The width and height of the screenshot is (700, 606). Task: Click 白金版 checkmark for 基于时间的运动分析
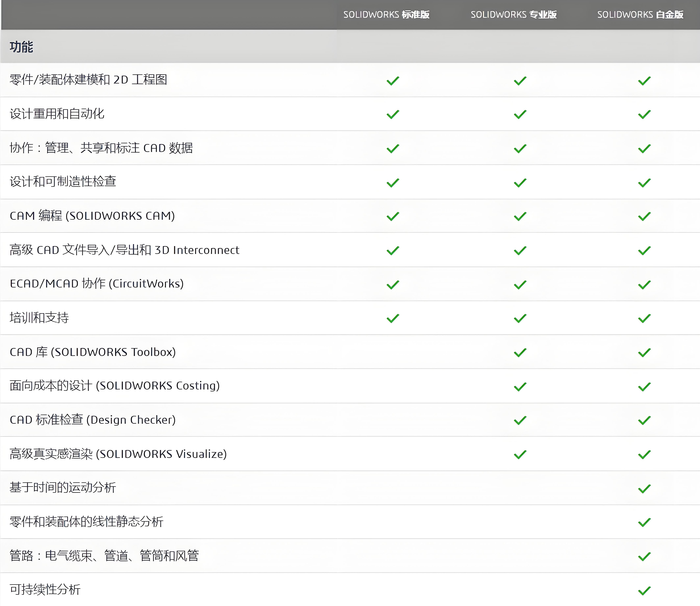645,489
